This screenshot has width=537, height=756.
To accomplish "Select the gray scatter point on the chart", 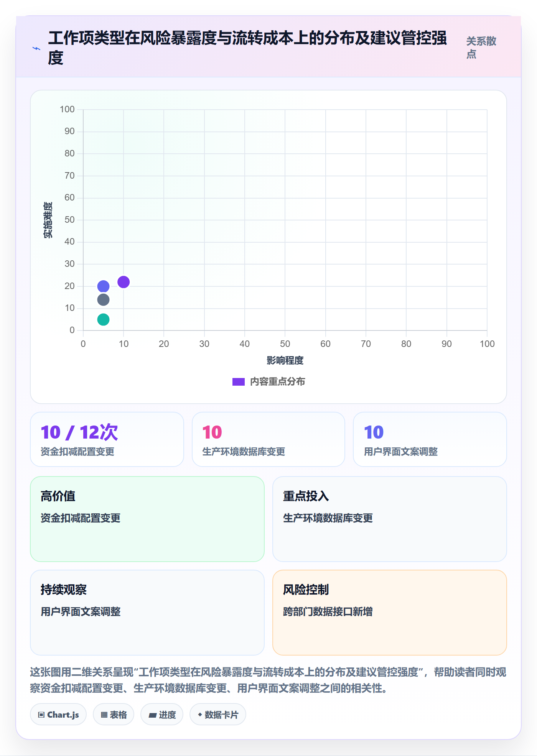I will tap(103, 300).
